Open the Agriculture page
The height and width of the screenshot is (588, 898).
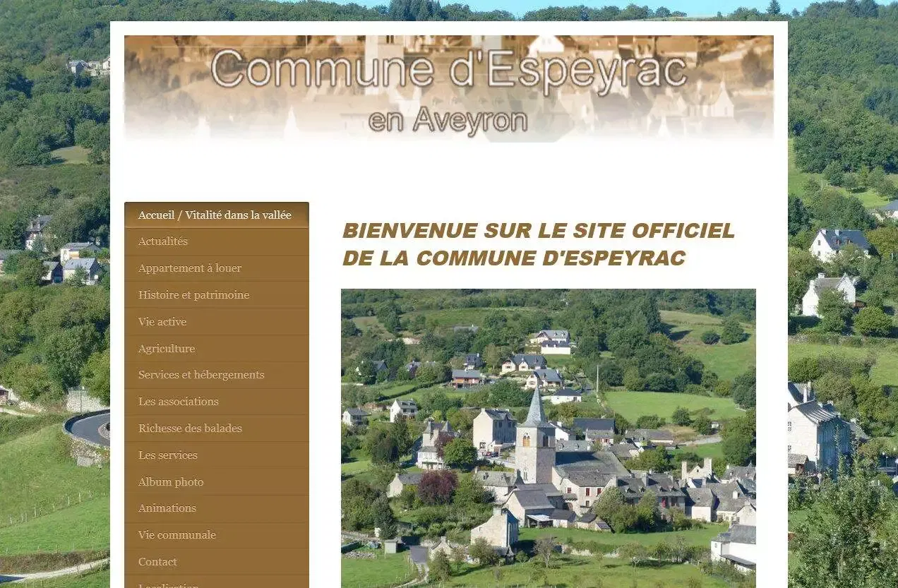pyautogui.click(x=167, y=349)
